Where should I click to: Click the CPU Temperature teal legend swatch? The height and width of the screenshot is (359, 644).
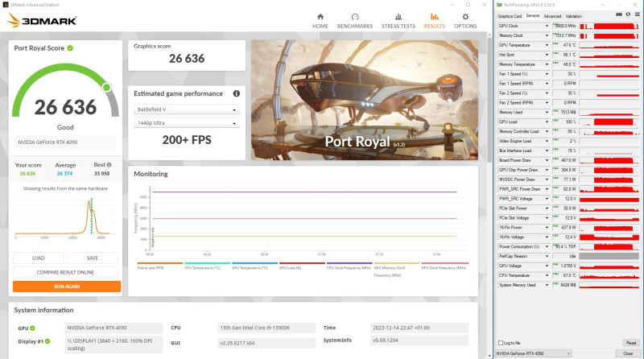point(208,263)
